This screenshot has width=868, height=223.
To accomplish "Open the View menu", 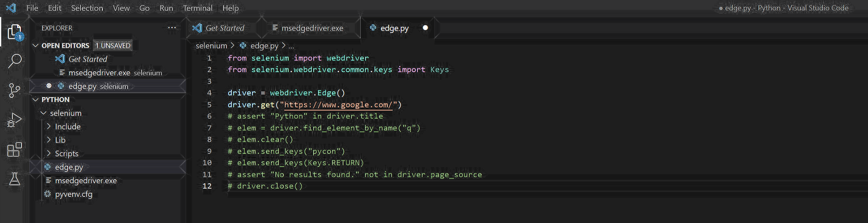I will pos(121,8).
